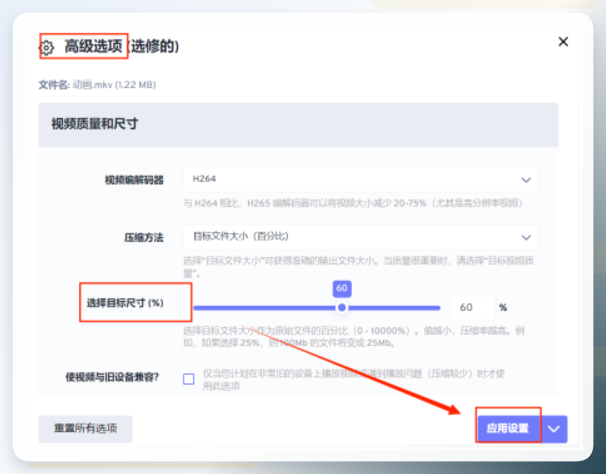The image size is (606, 474).
Task: Open the 视频编解码器 H264 dropdown
Action: (361, 179)
